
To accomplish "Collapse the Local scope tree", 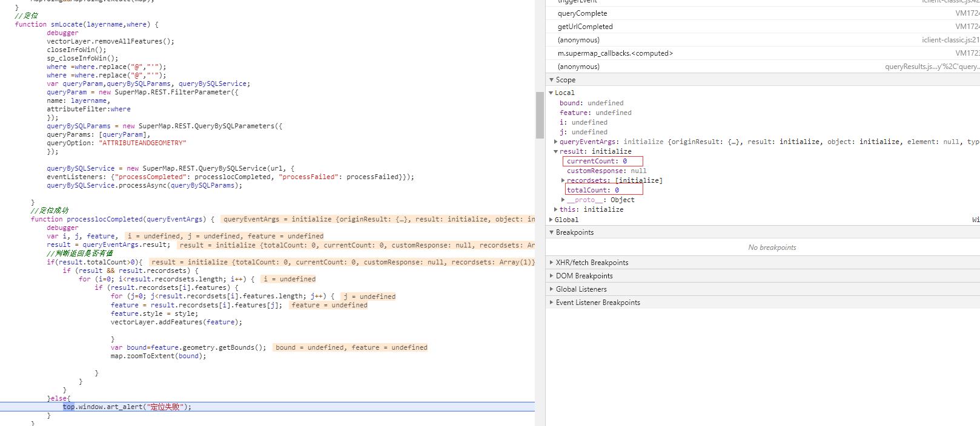I will click(551, 93).
